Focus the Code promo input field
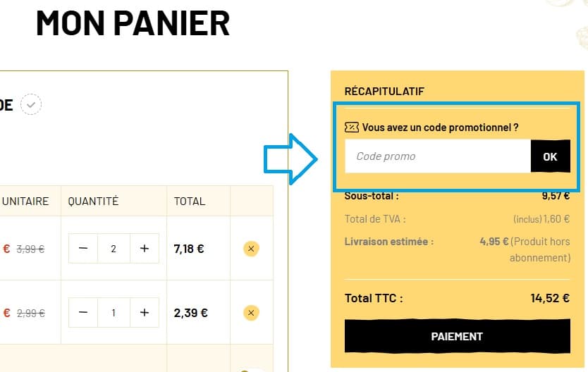The image size is (588, 372). [437, 156]
